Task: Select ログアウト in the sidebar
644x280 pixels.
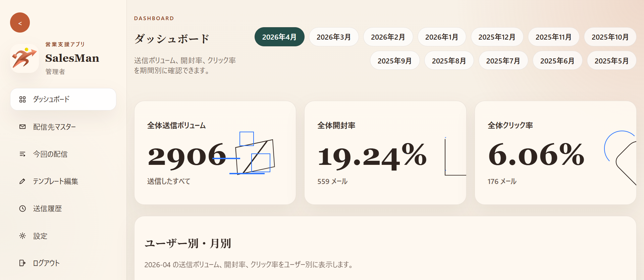Action: click(x=63, y=263)
